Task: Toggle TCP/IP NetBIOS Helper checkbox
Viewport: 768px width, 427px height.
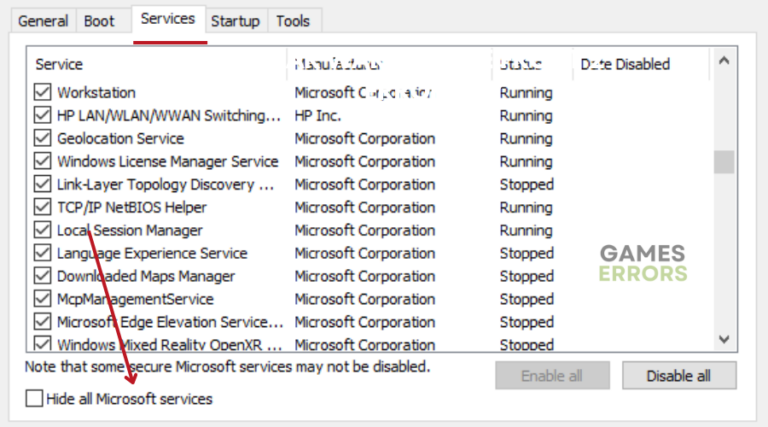Action: [x=42, y=207]
